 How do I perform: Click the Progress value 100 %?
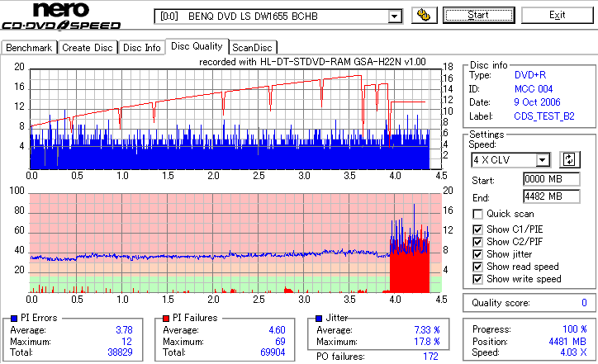tap(575, 329)
